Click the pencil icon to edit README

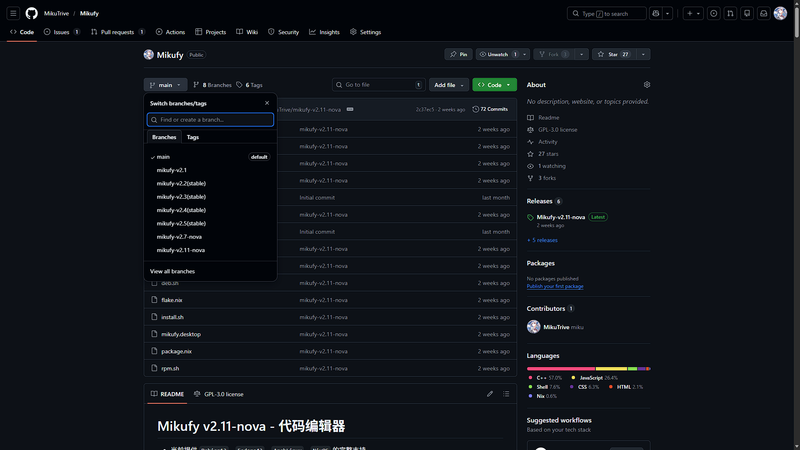(490, 394)
